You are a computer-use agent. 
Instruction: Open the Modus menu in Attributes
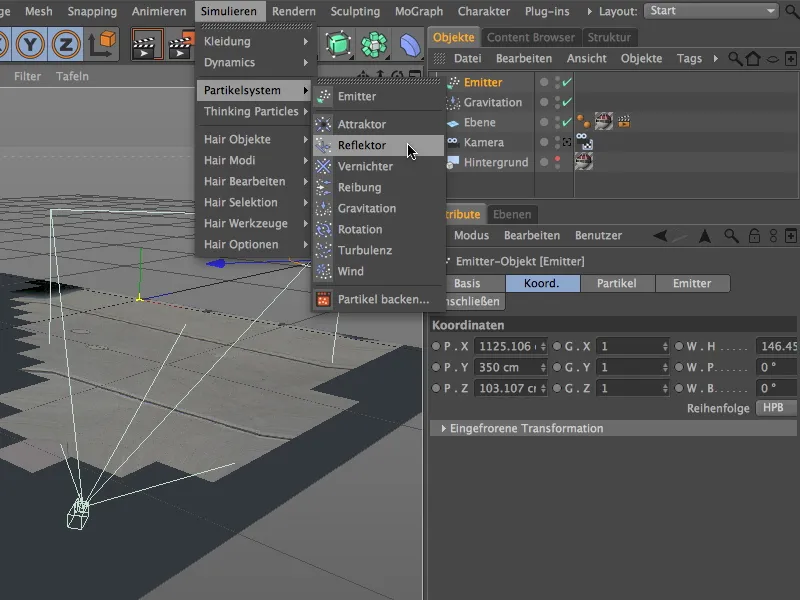pyautogui.click(x=471, y=236)
